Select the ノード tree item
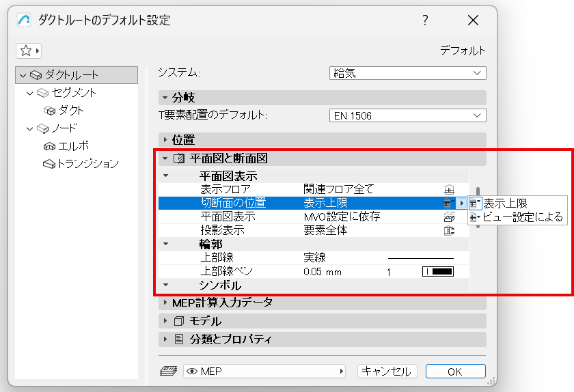The width and height of the screenshot is (574, 392). tap(64, 128)
